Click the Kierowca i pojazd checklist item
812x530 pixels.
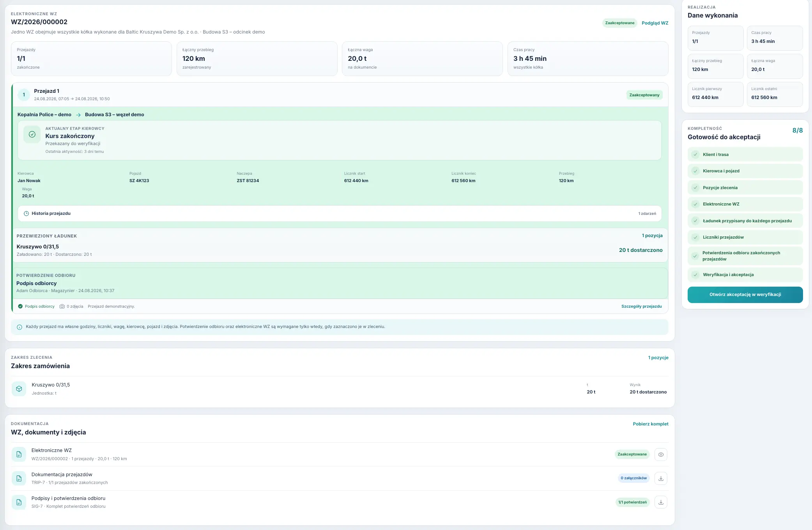click(x=745, y=171)
